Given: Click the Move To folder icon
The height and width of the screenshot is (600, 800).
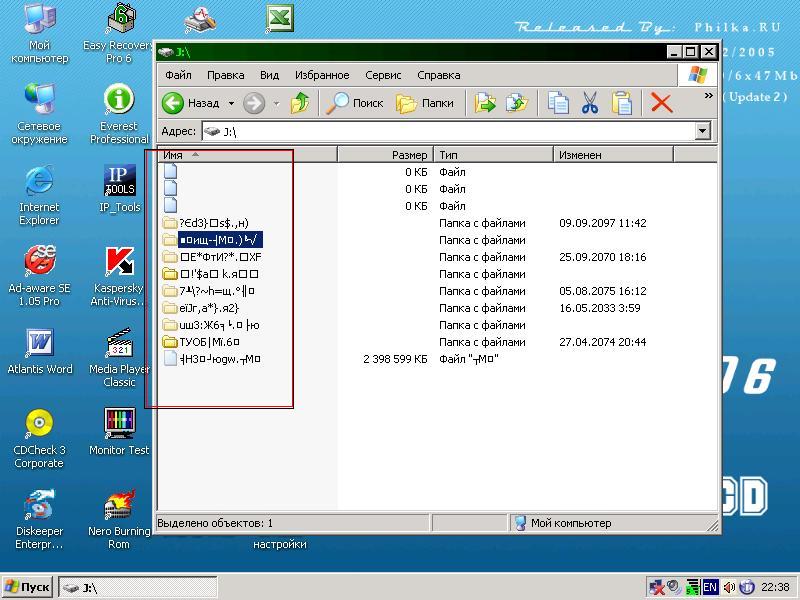Looking at the screenshot, I should click(x=485, y=103).
